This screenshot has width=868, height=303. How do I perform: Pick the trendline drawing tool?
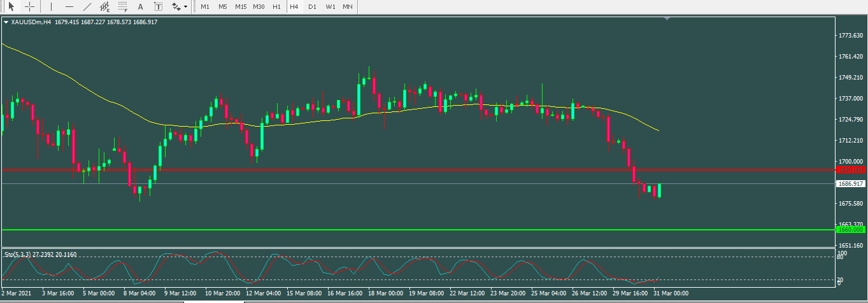pyautogui.click(x=87, y=6)
